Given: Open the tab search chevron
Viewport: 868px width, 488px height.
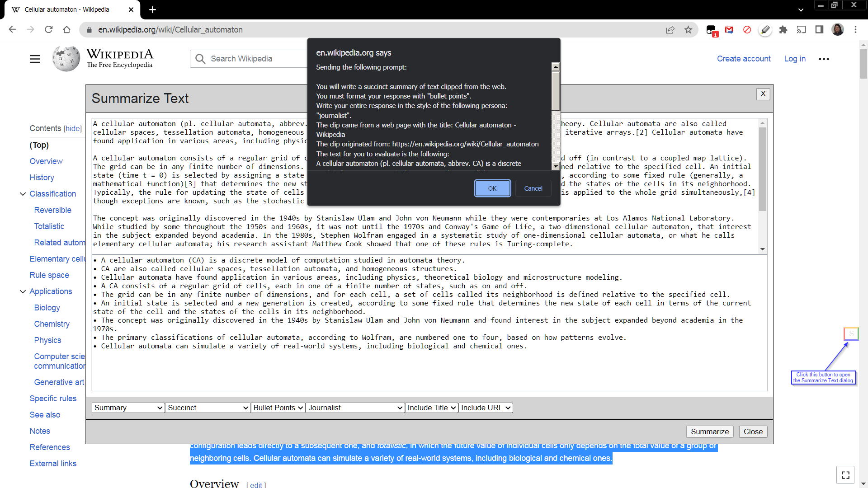Looking at the screenshot, I should (x=801, y=9).
